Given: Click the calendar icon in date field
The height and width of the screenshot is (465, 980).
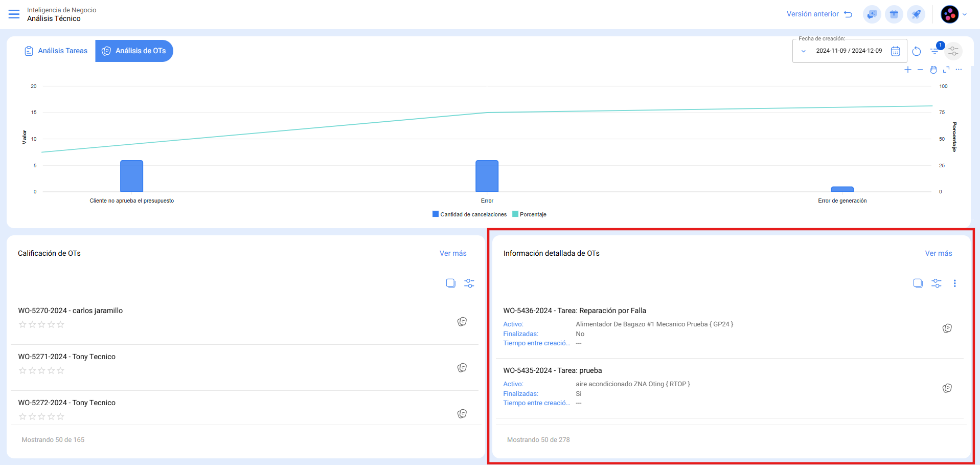Looking at the screenshot, I should [x=896, y=51].
